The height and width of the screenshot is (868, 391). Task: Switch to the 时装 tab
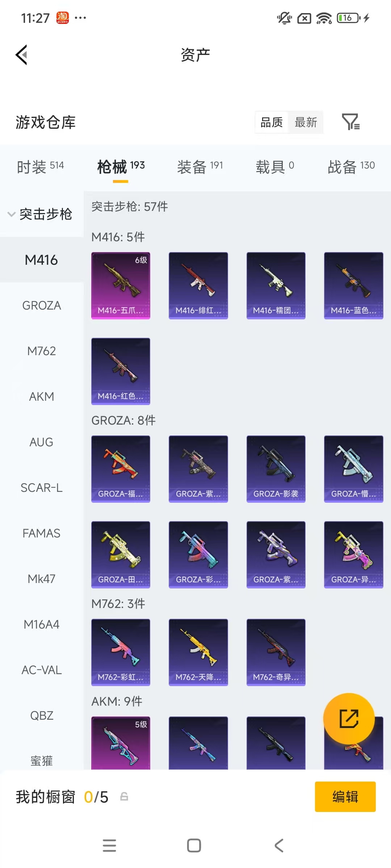click(x=40, y=167)
